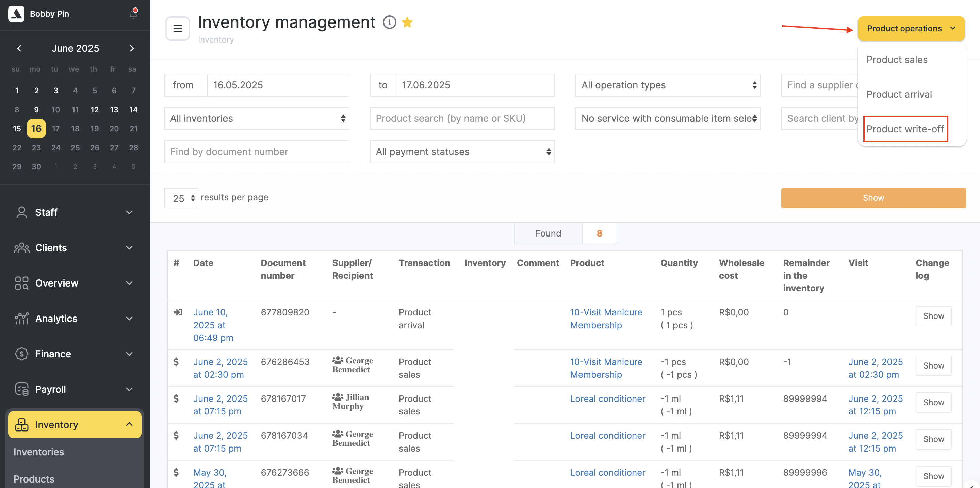Click the Analytics chart icon
The image size is (980, 488).
coord(22,319)
